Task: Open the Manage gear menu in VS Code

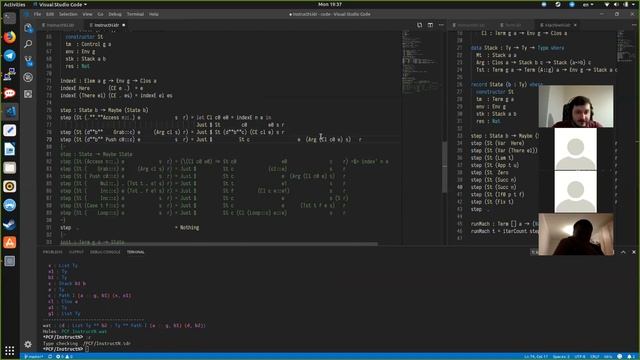Action: pos(28,344)
